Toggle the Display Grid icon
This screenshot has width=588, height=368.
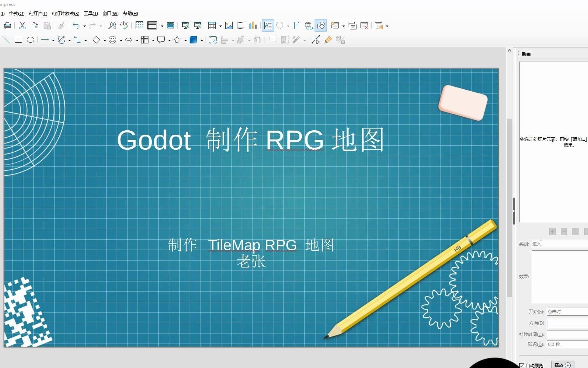(139, 26)
